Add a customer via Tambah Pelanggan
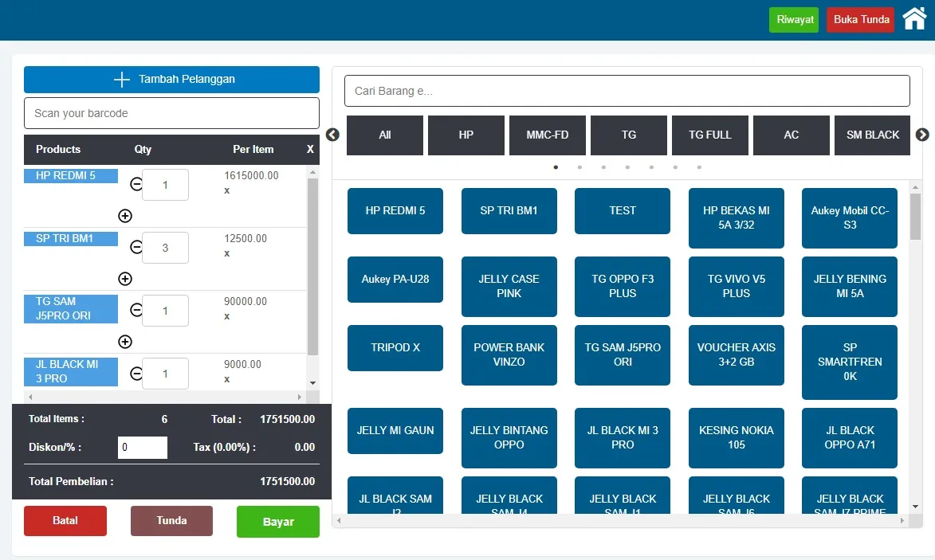 click(x=171, y=79)
